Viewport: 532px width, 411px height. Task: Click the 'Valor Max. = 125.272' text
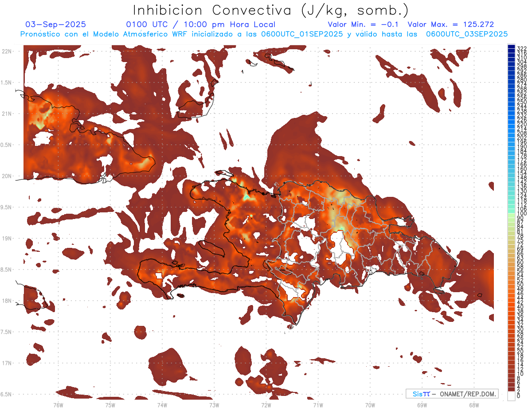[x=451, y=24]
